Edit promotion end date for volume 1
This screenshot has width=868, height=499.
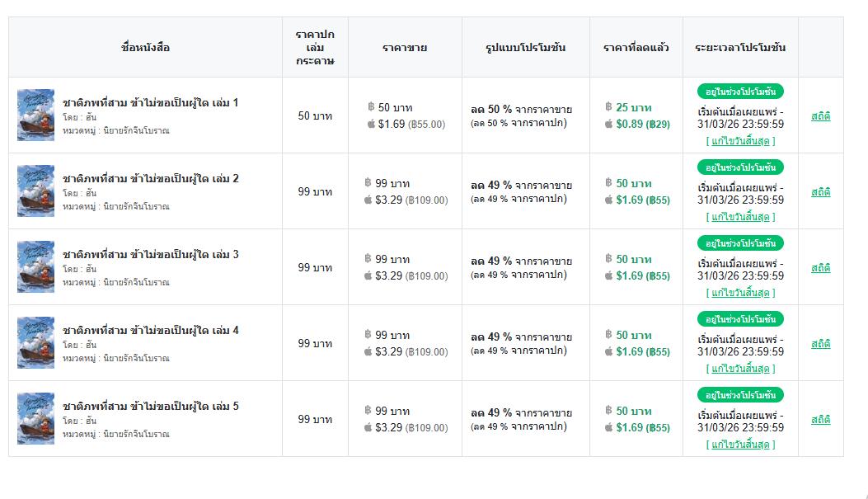[740, 141]
